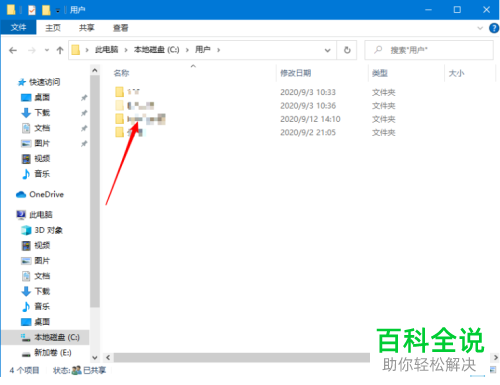Open the 文件 ribbon tab

[18, 27]
